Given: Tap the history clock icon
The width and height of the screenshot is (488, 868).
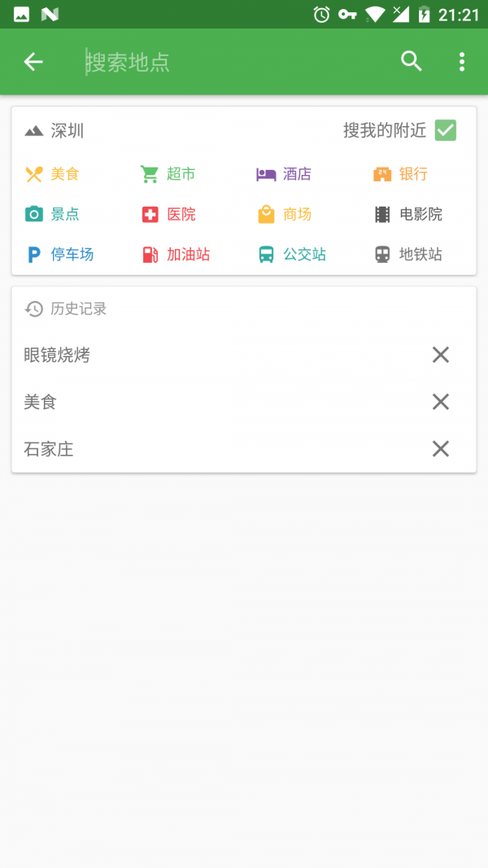Looking at the screenshot, I should point(33,309).
